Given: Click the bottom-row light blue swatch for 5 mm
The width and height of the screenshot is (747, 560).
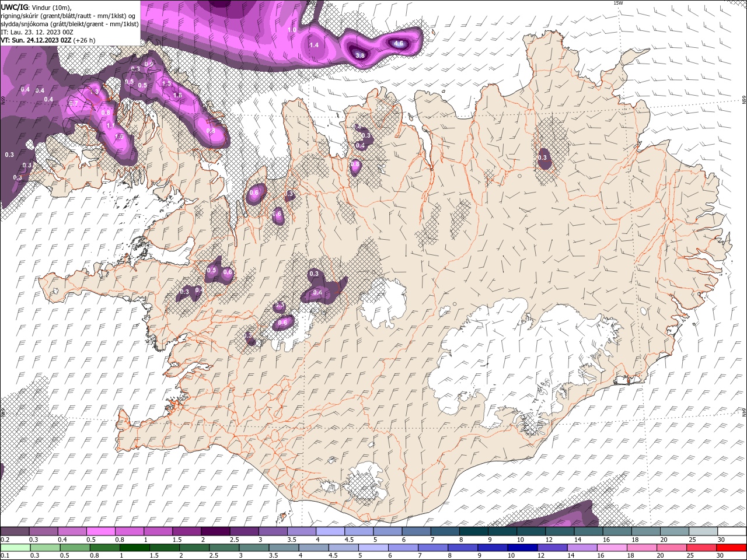Looking at the screenshot, I should 373,548.
